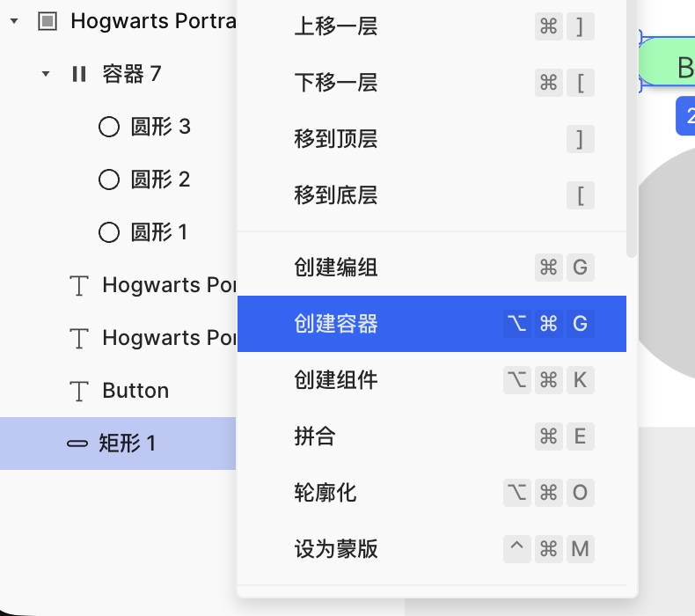Click the context menu scrollbar

pyautogui.click(x=631, y=132)
